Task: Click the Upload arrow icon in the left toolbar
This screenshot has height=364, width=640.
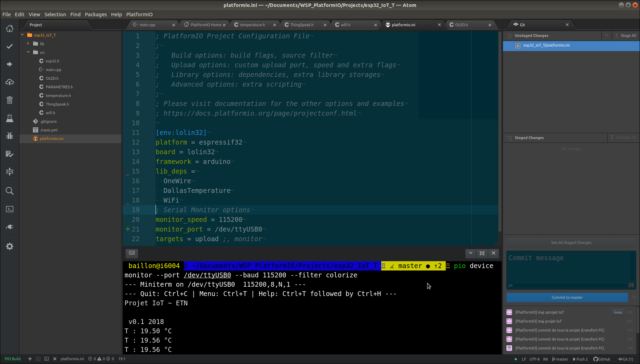Action: pos(10,64)
